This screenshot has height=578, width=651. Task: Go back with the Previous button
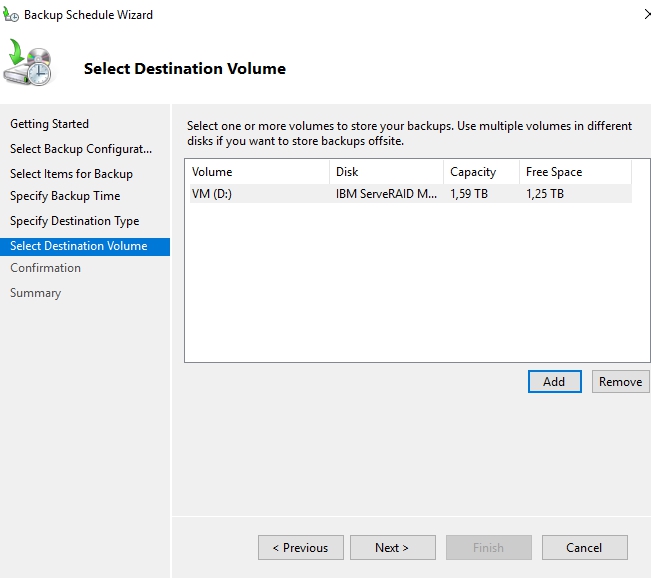pos(301,548)
